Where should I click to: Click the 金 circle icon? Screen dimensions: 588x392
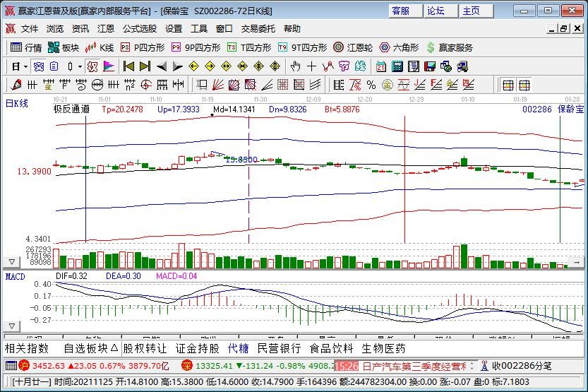(x=388, y=85)
